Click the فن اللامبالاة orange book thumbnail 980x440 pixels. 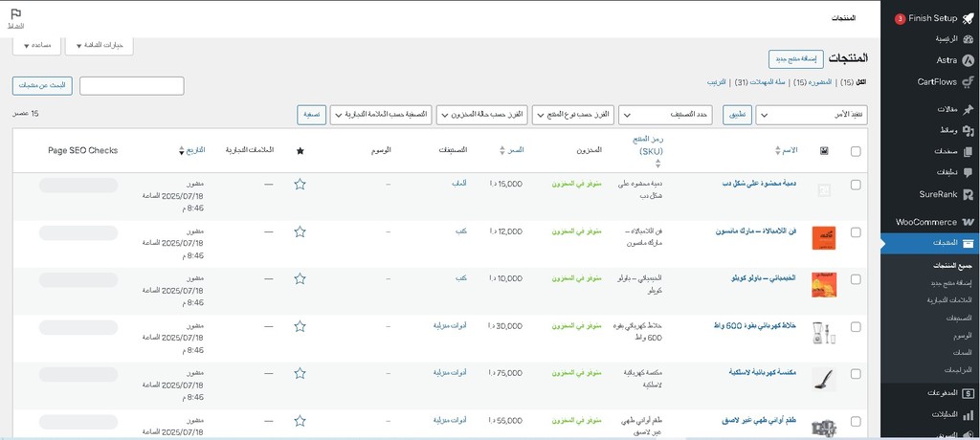click(824, 238)
